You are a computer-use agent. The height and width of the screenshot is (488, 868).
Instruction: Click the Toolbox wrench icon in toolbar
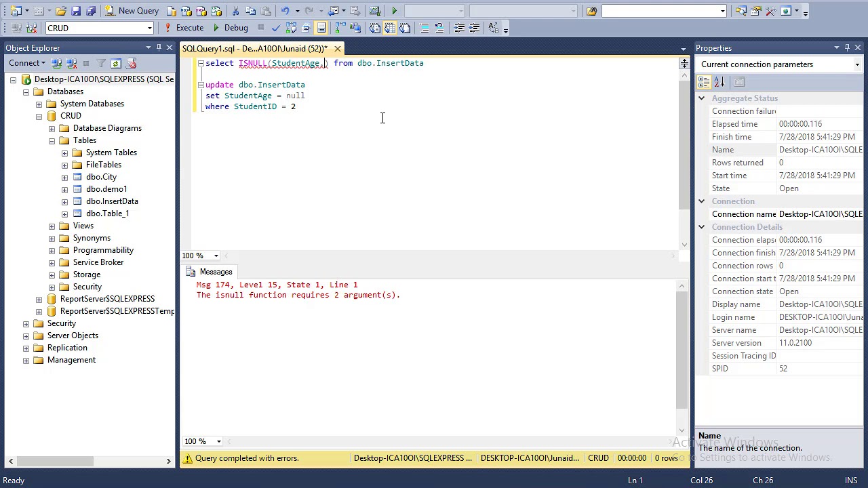[x=770, y=11]
